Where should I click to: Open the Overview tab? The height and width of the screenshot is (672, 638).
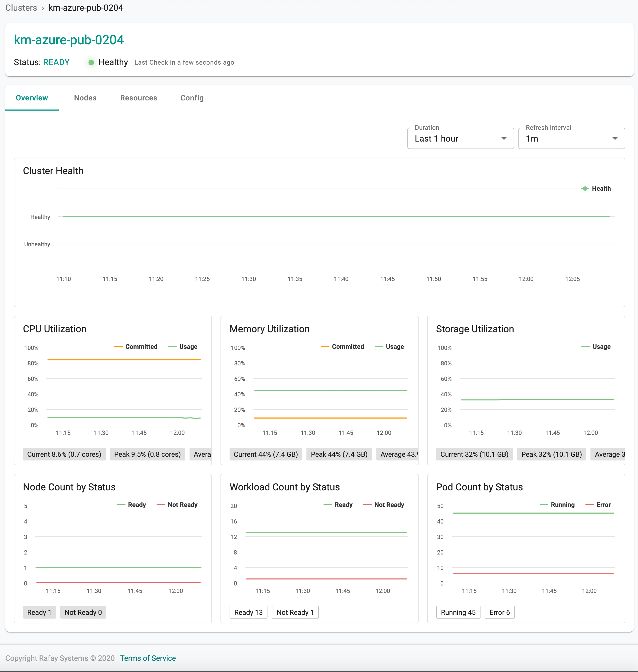32,98
